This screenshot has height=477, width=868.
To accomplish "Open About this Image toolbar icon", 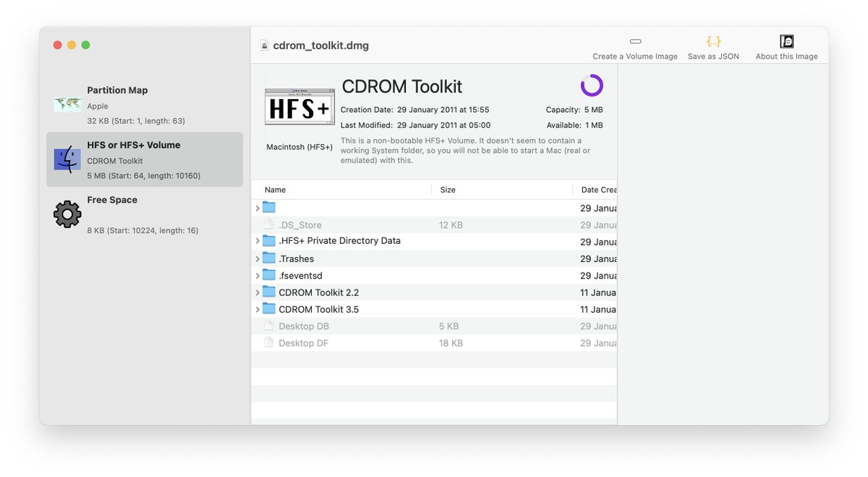I will pyautogui.click(x=787, y=41).
